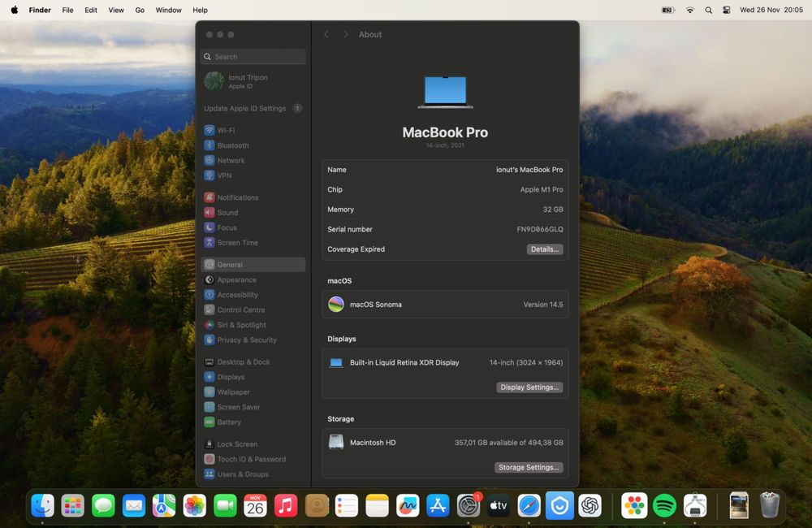Select Lock Screen in sidebar
The height and width of the screenshot is (528, 812).
pos(253,444)
